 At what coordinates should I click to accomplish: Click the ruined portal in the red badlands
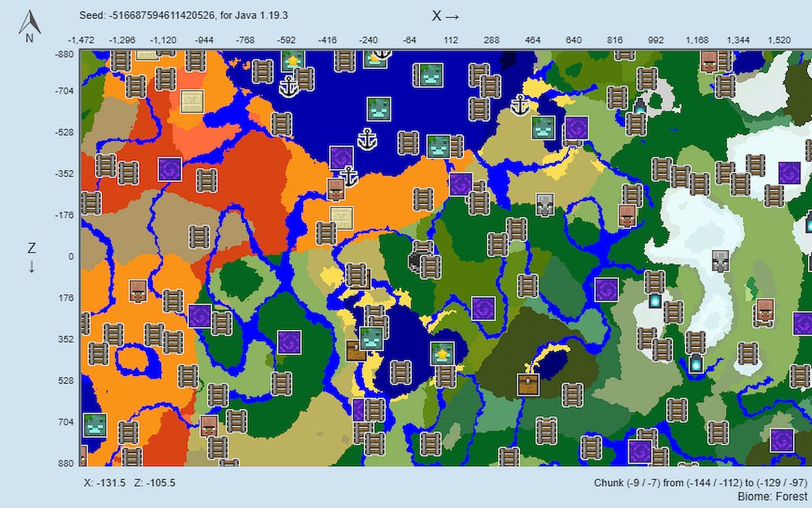170,169
